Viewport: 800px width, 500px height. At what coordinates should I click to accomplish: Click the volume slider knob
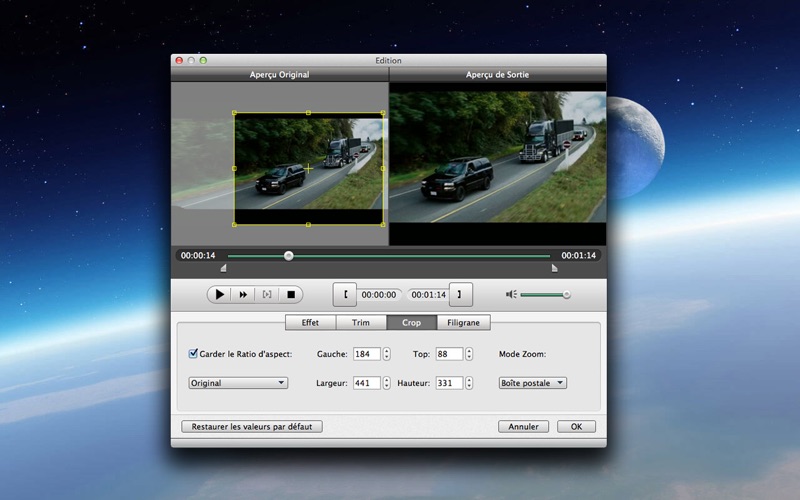point(567,294)
